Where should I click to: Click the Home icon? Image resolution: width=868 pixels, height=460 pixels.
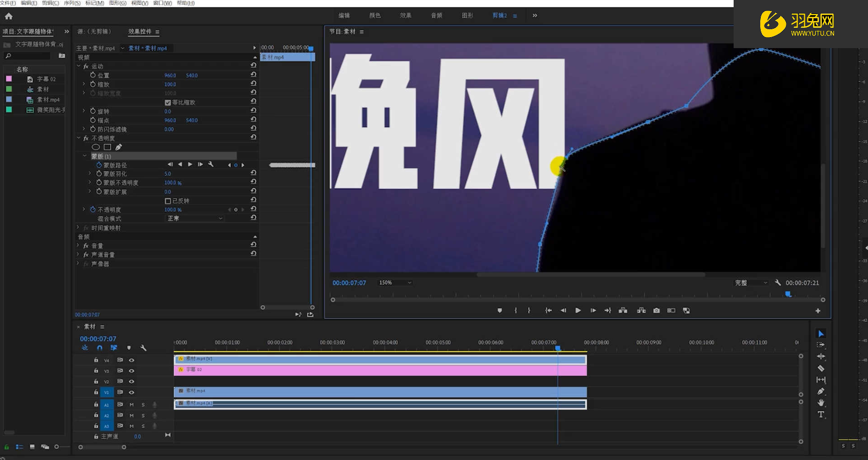point(8,16)
